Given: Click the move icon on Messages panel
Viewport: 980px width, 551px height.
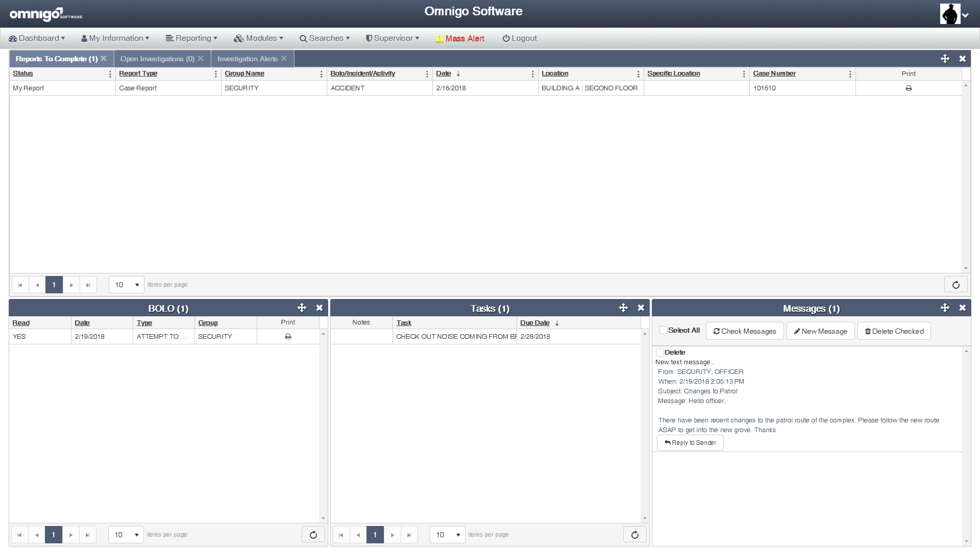Looking at the screenshot, I should [945, 308].
